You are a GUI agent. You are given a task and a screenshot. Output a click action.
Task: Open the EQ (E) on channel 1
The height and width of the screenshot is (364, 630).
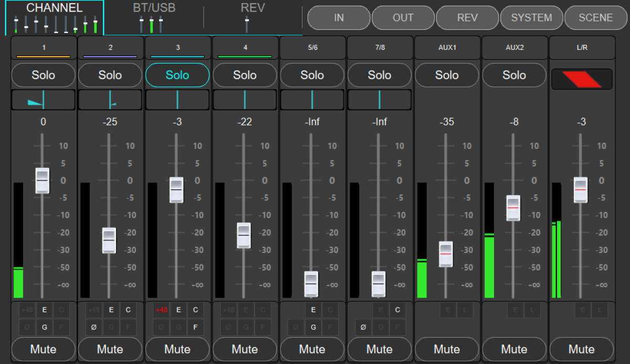(44, 310)
